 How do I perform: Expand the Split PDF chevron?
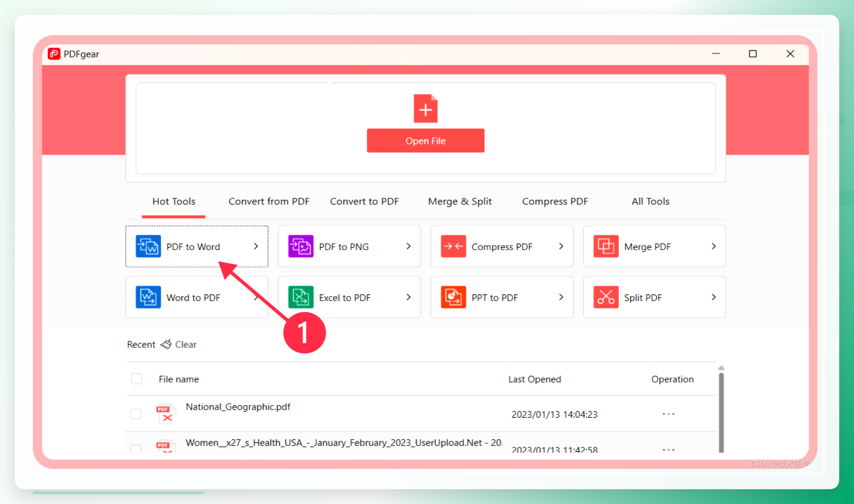[714, 297]
